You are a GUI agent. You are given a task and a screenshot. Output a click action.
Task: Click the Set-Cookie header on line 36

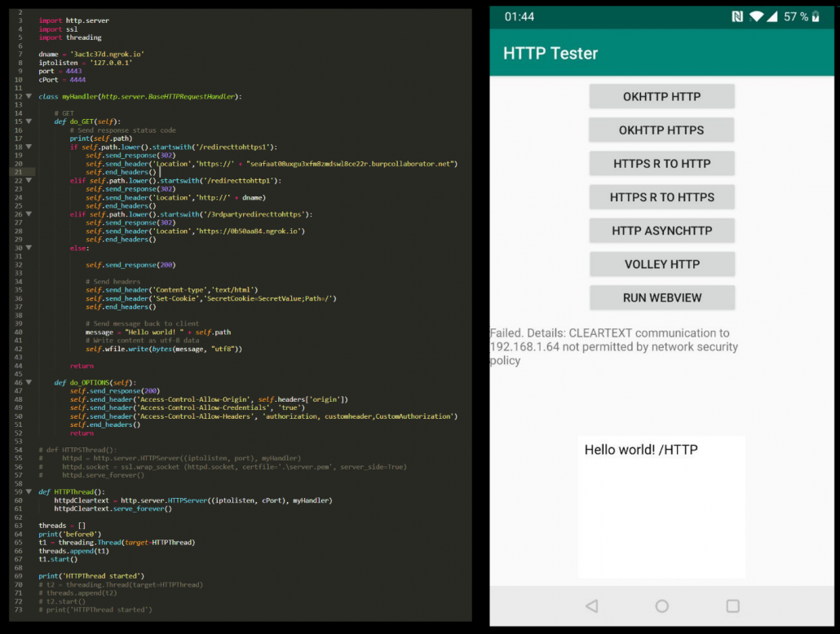pyautogui.click(x=211, y=298)
